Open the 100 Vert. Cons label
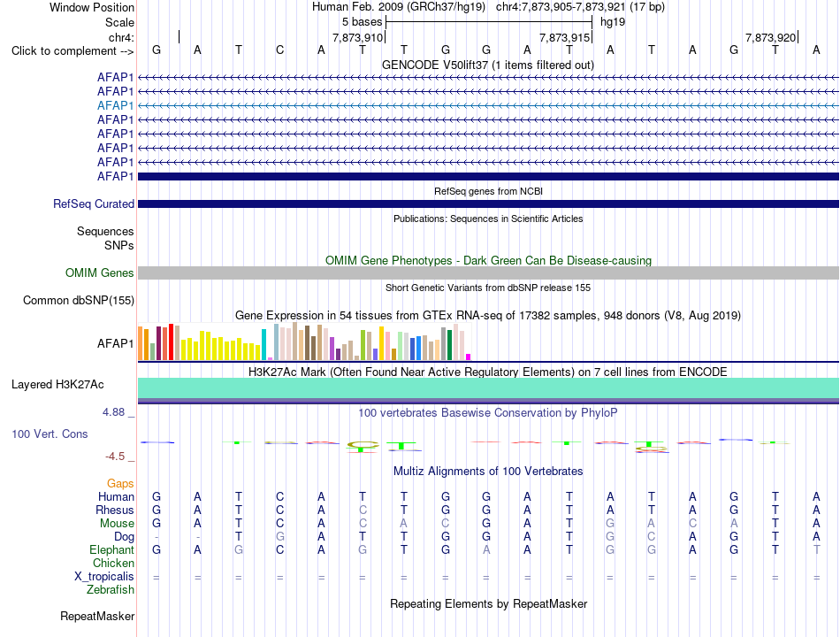Image resolution: width=840 pixels, height=637 pixels. pos(50,434)
